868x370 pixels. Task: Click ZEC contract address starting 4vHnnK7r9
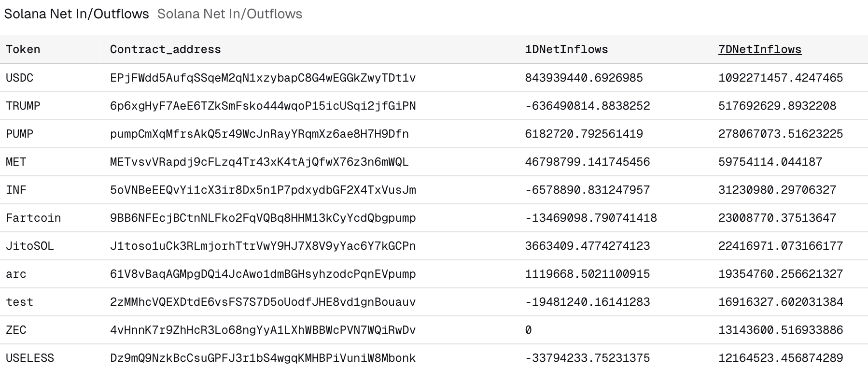[x=263, y=330]
